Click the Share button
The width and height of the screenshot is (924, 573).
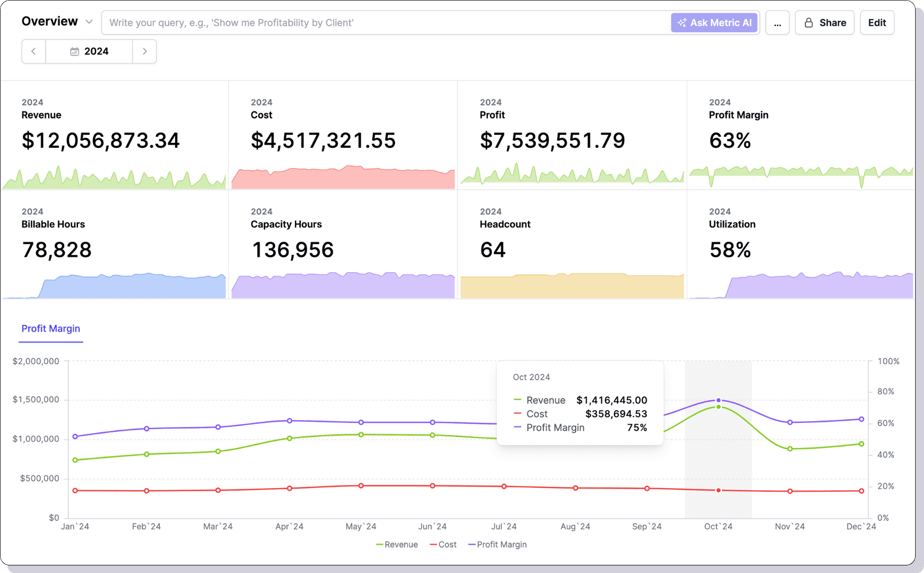(x=825, y=22)
